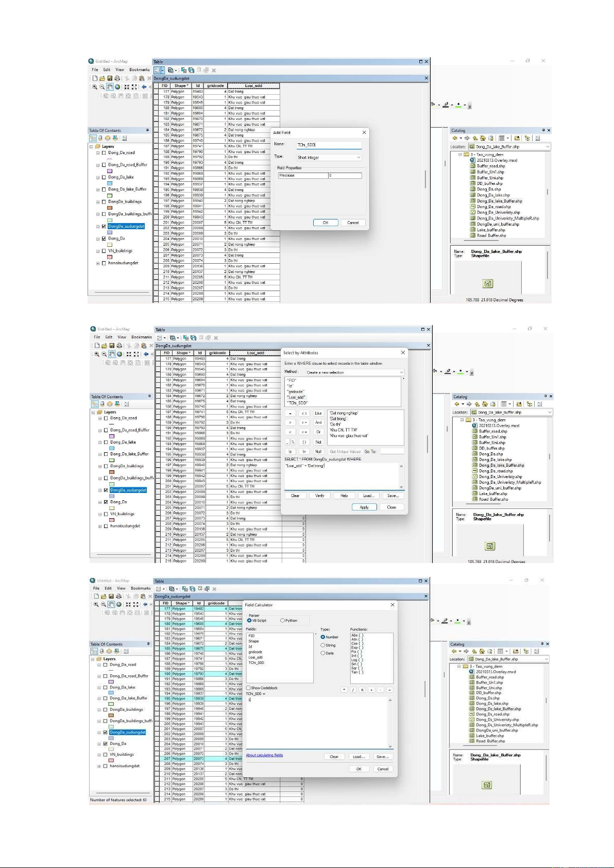Click the Precision value field in Add Field
Screen dimensions: 614x868
pyautogui.click(x=345, y=176)
